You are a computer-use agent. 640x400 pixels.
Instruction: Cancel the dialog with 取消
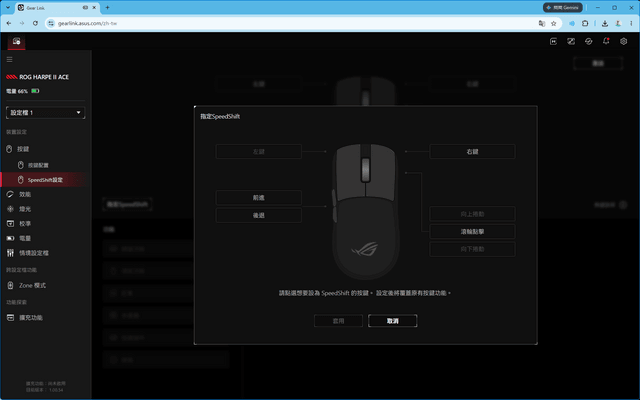[x=393, y=321]
